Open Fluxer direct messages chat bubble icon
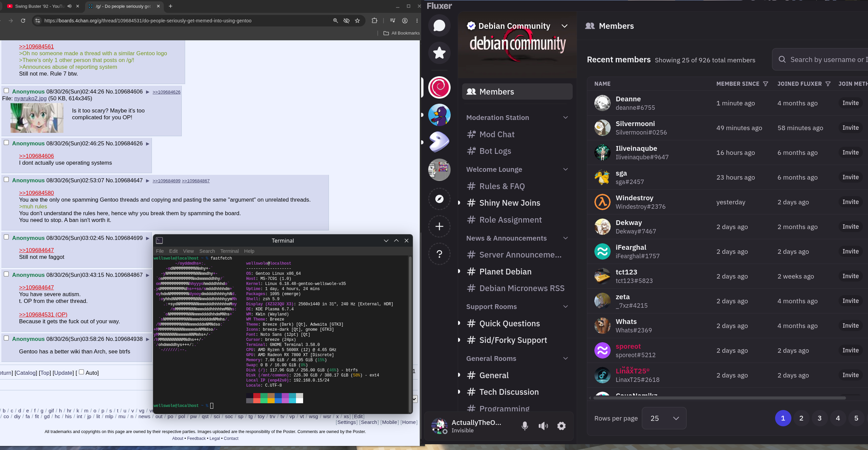Viewport: 868px width, 450px height. pyautogui.click(x=439, y=25)
